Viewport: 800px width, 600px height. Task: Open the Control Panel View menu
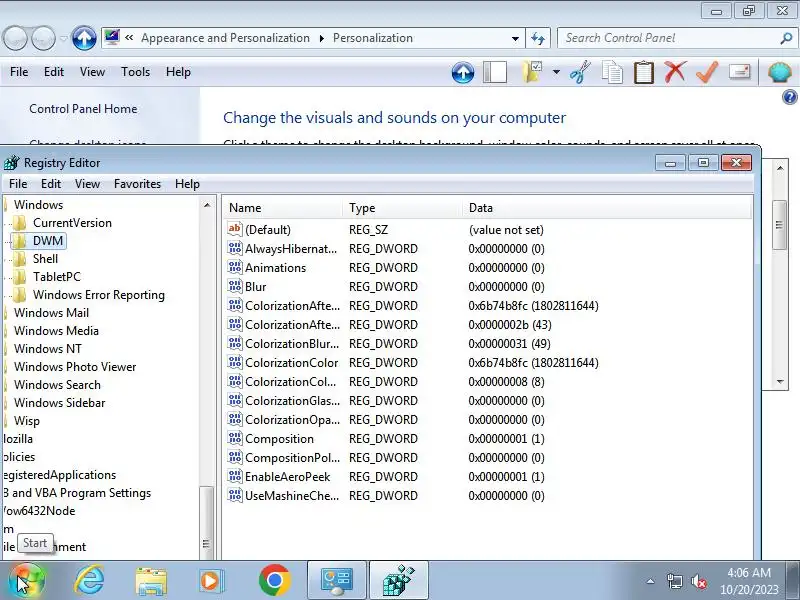[x=92, y=72]
